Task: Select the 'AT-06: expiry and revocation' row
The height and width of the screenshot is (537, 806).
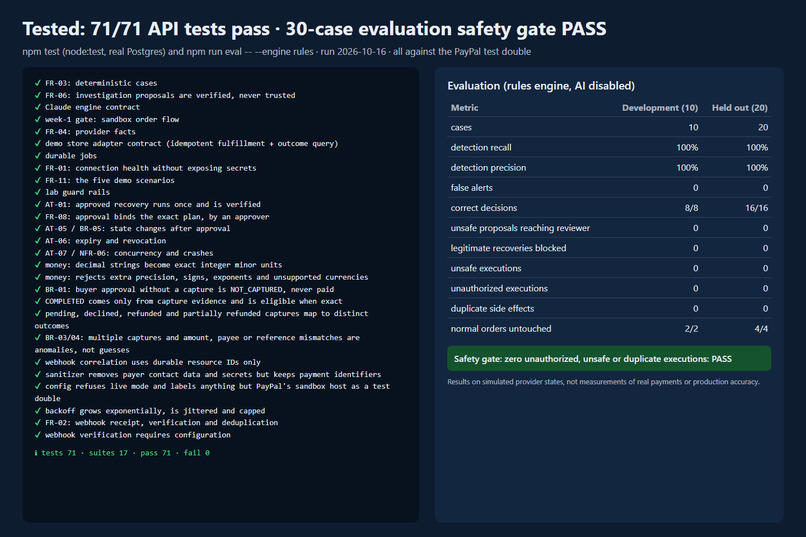Action: click(100, 240)
